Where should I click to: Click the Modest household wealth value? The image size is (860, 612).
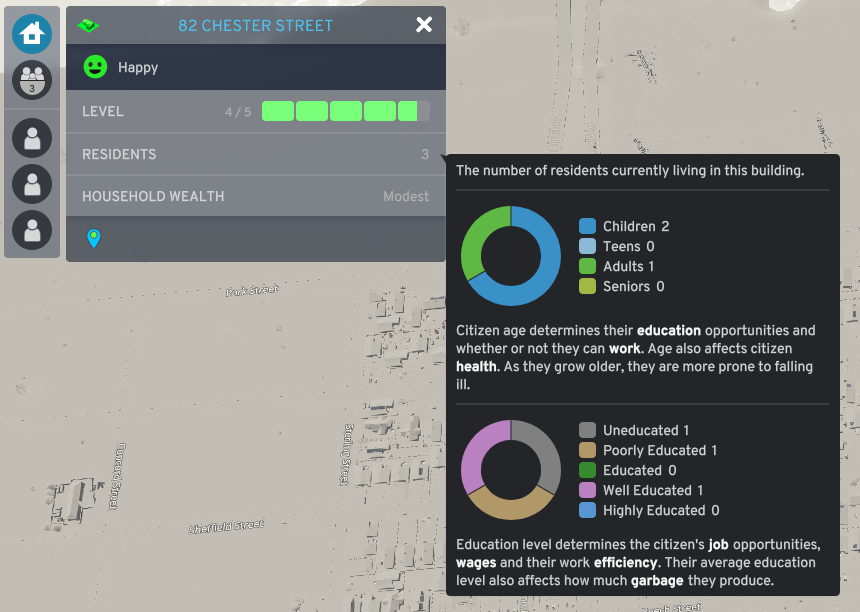click(406, 196)
